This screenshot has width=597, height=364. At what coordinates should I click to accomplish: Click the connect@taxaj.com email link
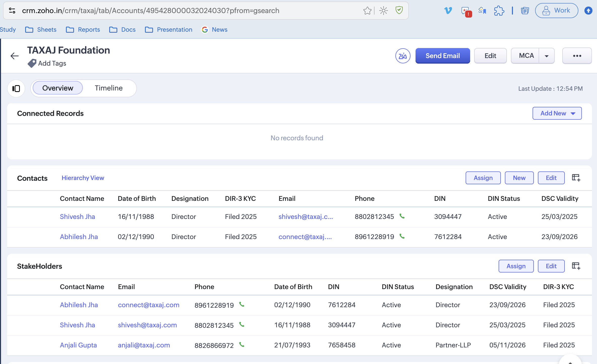click(x=149, y=305)
